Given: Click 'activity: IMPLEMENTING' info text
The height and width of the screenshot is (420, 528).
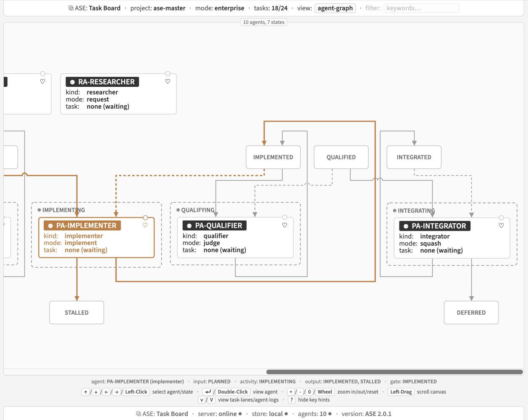Looking at the screenshot, I should point(268,381).
